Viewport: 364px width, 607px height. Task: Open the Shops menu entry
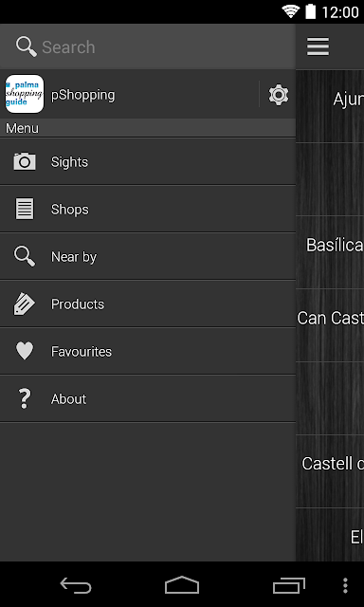pyautogui.click(x=148, y=209)
